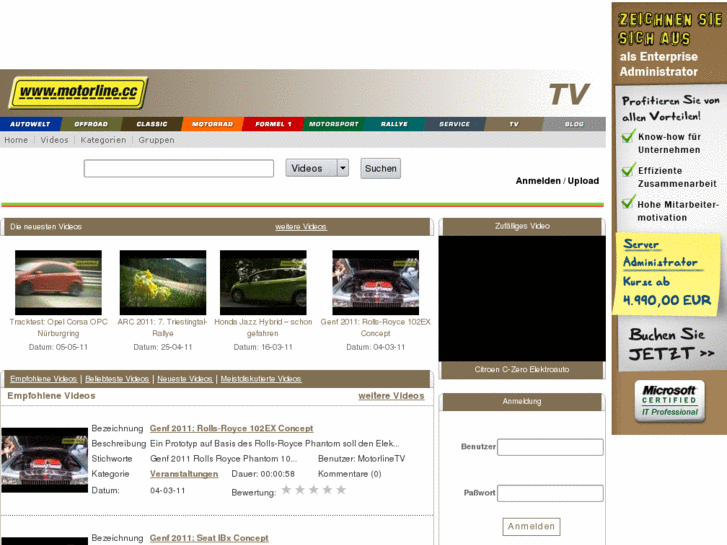Switch to Beliebteste Videos tab
This screenshot has height=545, width=727.
pyautogui.click(x=117, y=379)
